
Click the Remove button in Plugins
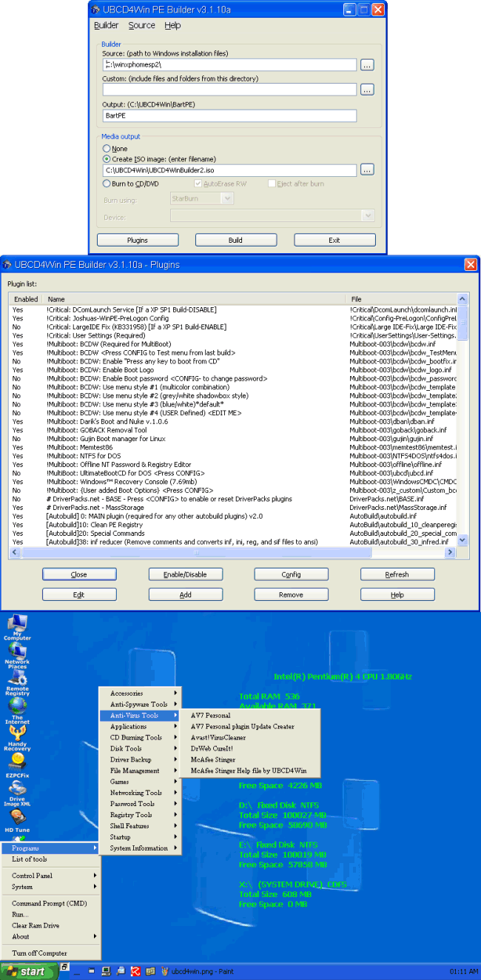coord(292,594)
